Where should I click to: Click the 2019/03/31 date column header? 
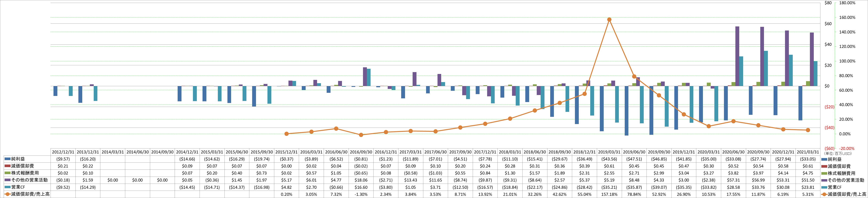[x=609, y=152]
